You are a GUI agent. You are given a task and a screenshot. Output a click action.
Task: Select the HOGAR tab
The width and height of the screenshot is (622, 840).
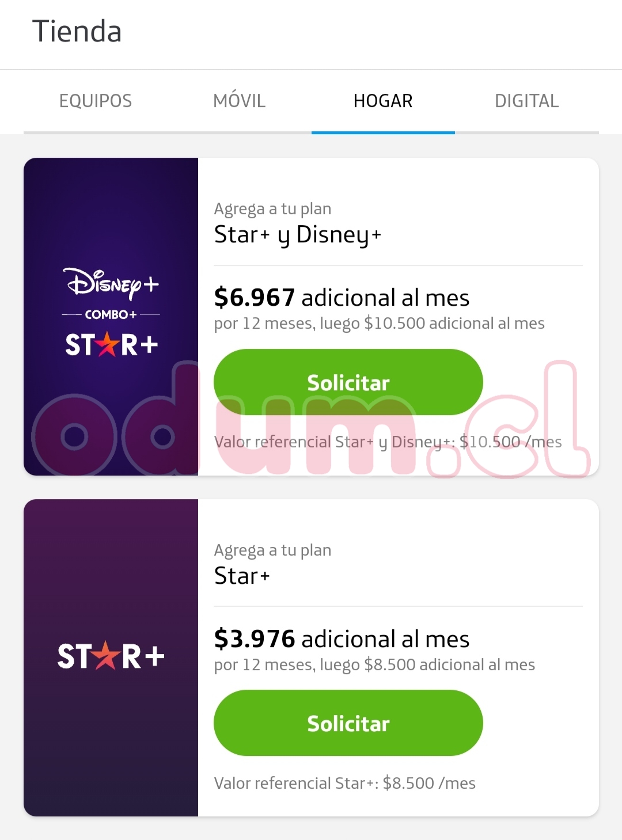click(383, 101)
